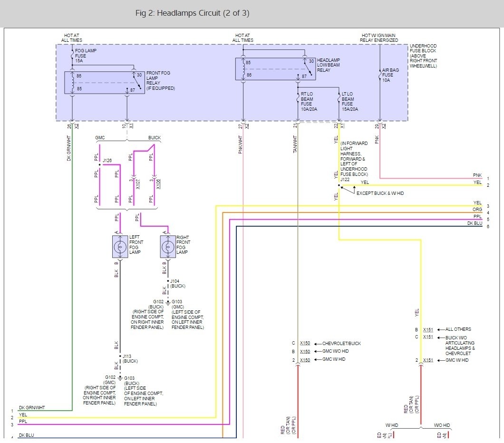Image resolution: width=504 pixels, height=443 pixels.
Task: Open the X151 connector link for All Others
Action: [x=428, y=329]
